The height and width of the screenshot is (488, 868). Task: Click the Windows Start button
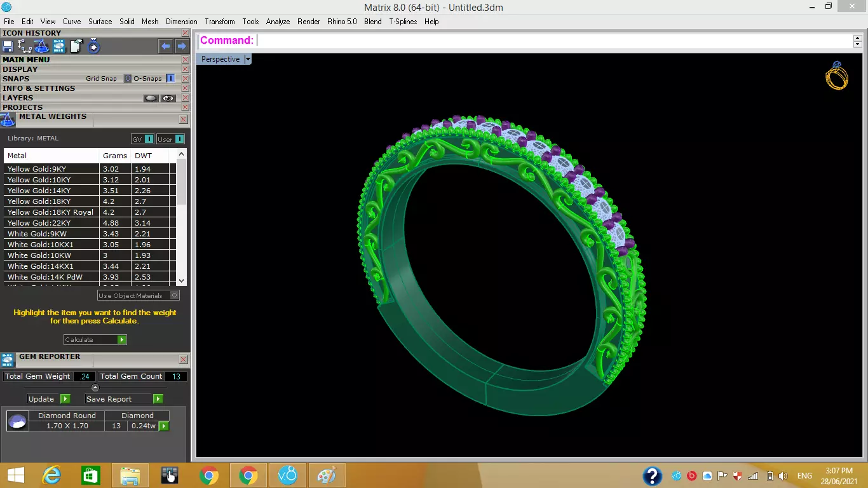(x=15, y=475)
